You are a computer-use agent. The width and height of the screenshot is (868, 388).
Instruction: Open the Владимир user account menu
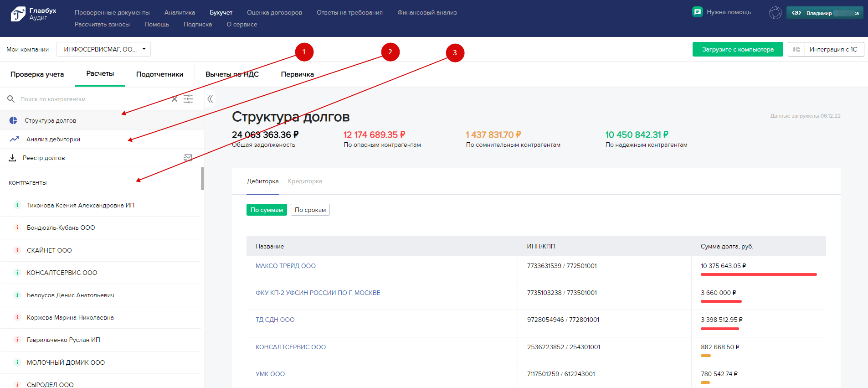click(825, 13)
